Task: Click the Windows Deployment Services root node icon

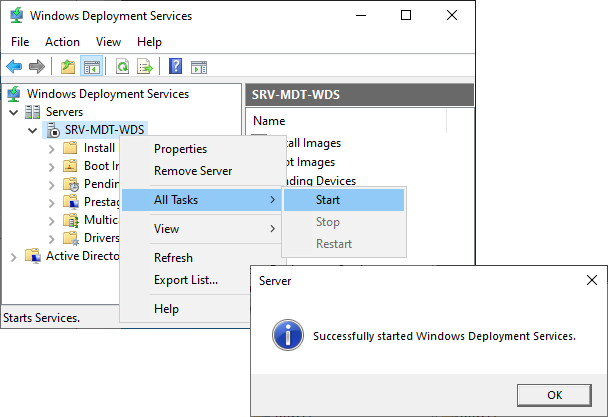Action: point(14,94)
